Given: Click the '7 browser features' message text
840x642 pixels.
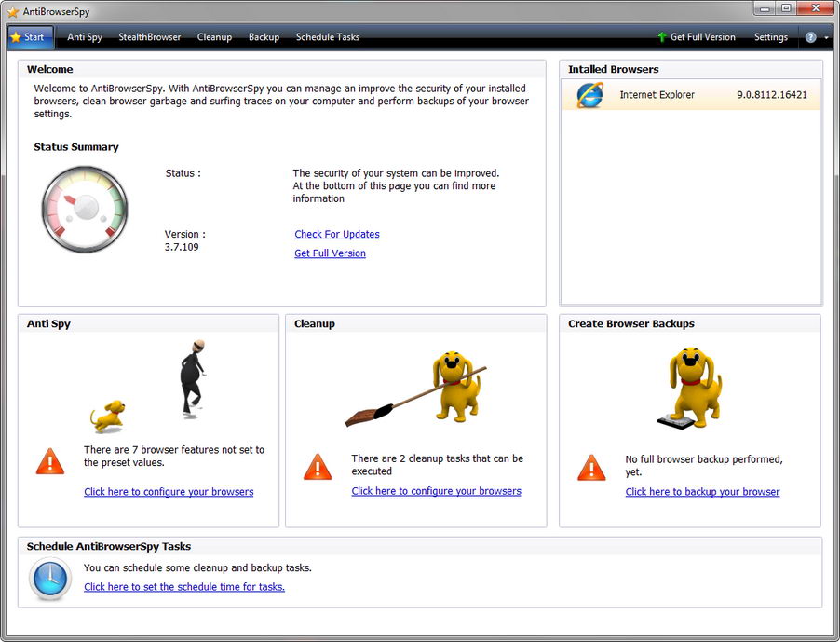Looking at the screenshot, I should [x=174, y=456].
